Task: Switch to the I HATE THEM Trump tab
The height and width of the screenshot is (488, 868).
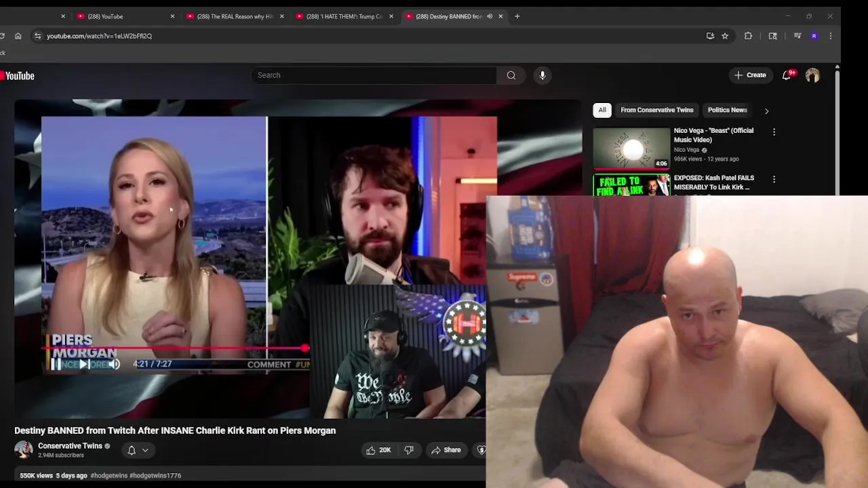Action: click(343, 16)
